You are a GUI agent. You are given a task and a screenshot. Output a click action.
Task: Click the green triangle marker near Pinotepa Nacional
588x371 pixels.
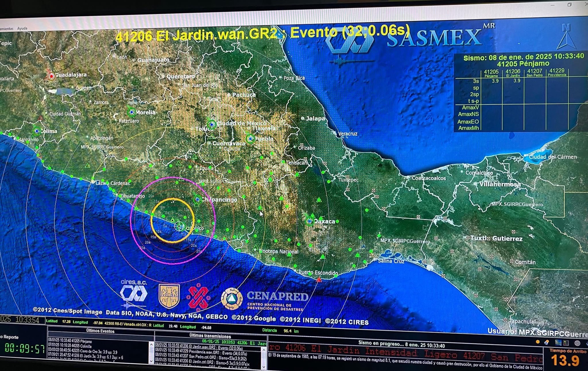[255, 248]
